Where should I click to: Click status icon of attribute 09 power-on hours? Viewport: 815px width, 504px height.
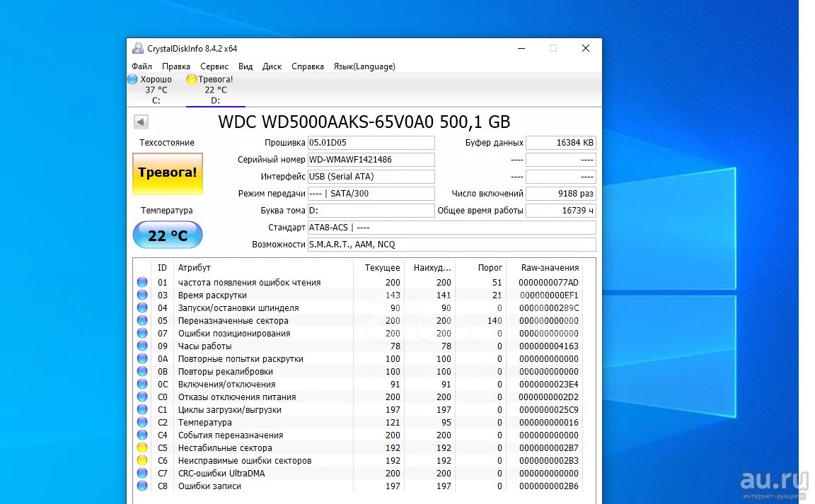tap(142, 346)
